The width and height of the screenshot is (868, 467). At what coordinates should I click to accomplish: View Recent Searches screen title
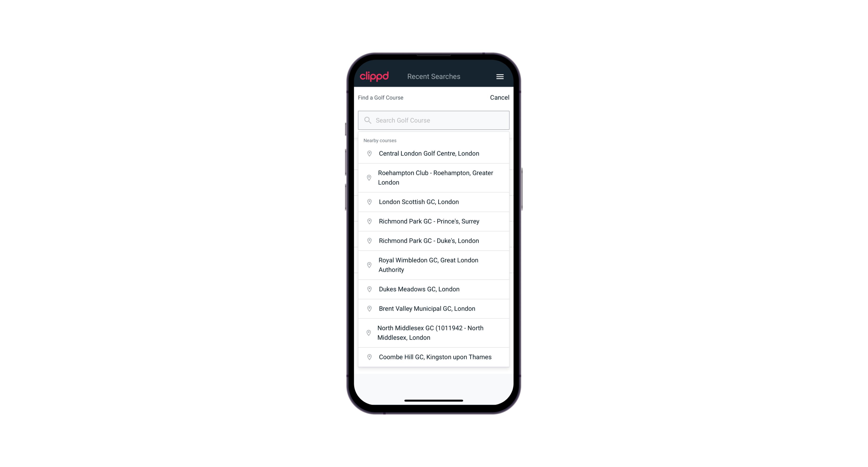pyautogui.click(x=434, y=76)
